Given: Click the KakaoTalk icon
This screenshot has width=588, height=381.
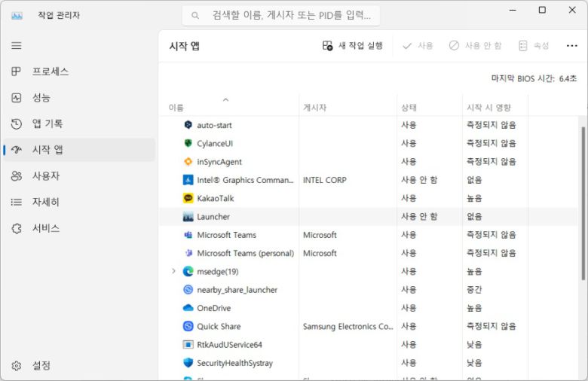Looking at the screenshot, I should point(188,198).
